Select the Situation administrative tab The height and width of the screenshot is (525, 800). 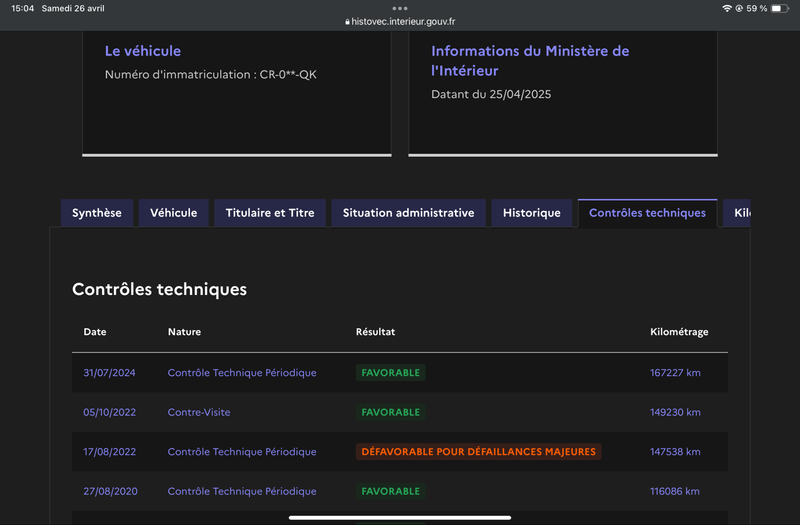[408, 213]
